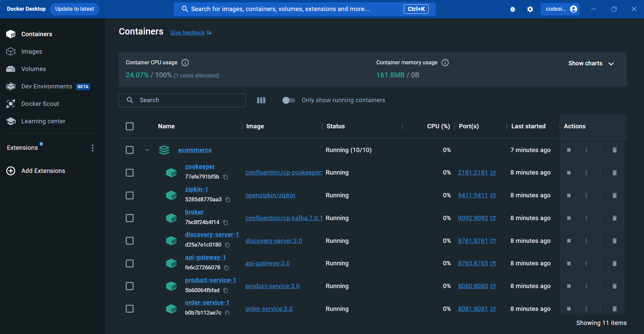Check the api-gateway-1 row checkbox
The height and width of the screenshot is (334, 644).
[129, 264]
